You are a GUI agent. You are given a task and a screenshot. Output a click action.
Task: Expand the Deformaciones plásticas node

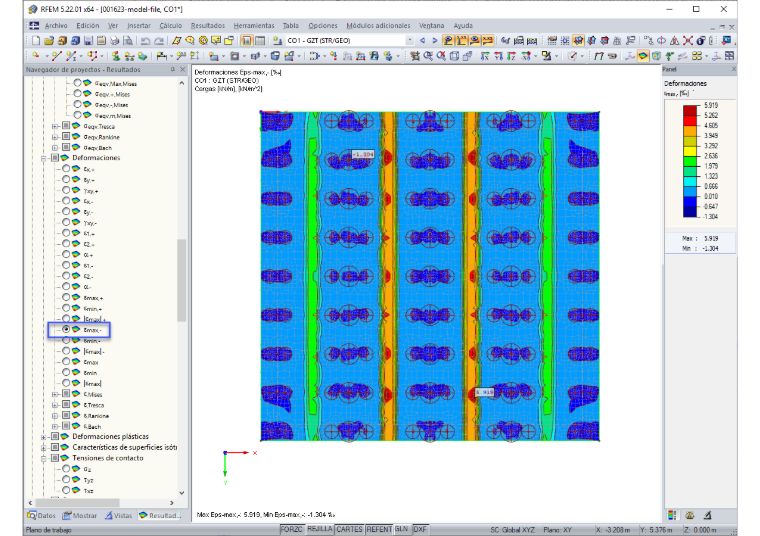[x=44, y=437]
